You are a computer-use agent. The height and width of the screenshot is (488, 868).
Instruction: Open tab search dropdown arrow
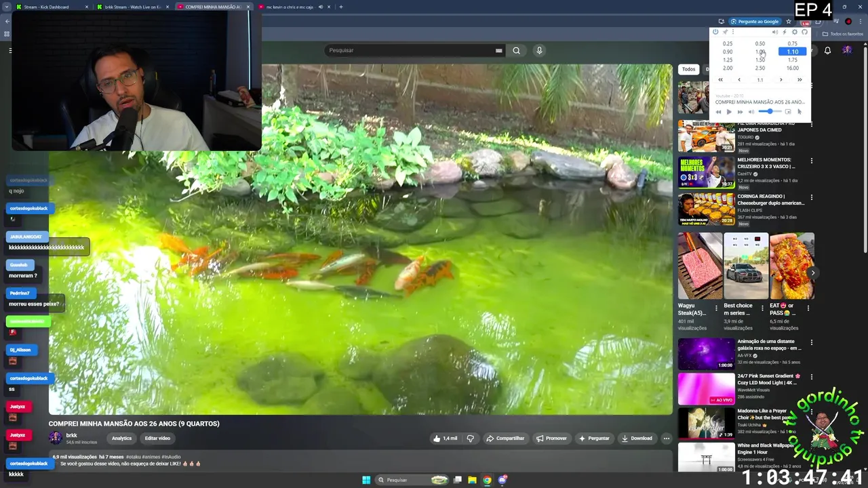point(6,7)
